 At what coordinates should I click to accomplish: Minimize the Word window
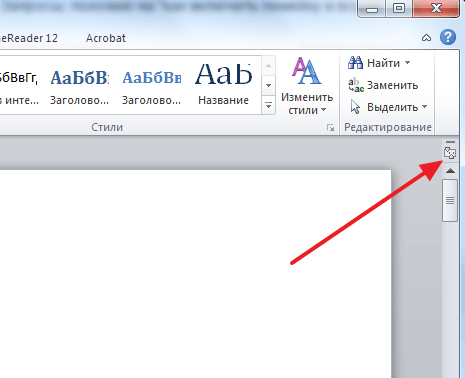(371, 8)
